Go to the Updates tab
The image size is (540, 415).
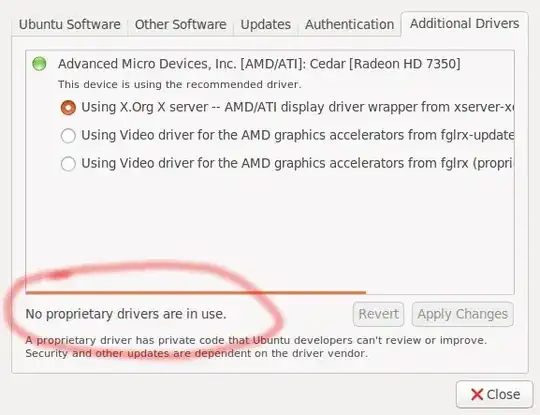[x=266, y=24]
